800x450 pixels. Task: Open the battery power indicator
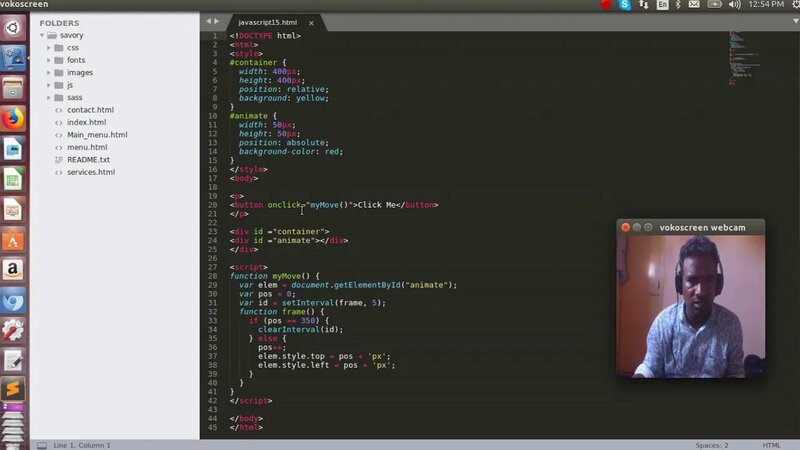(714, 5)
